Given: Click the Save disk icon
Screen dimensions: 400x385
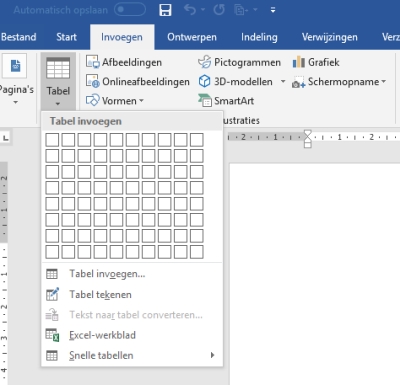Looking at the screenshot, I should 165,10.
